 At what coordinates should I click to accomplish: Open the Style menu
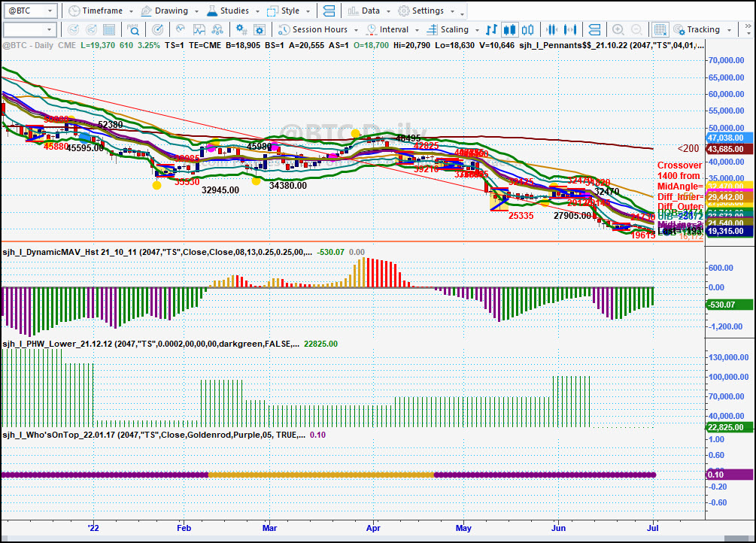(x=288, y=11)
